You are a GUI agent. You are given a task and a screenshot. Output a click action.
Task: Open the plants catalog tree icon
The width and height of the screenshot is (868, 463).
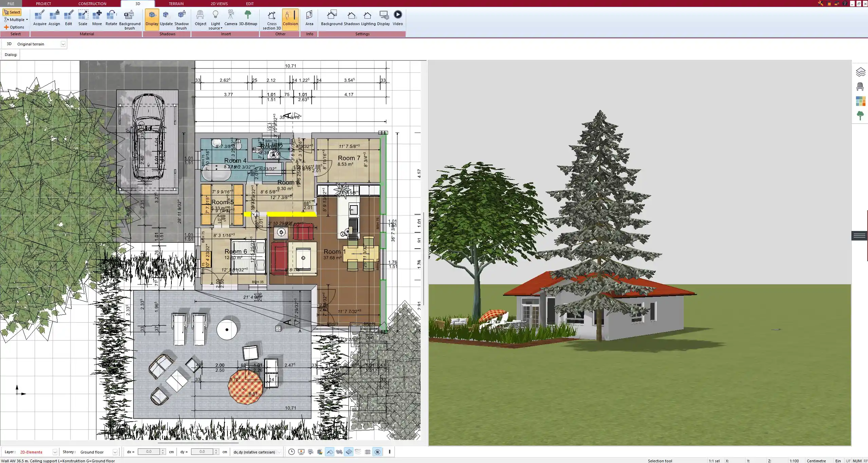coord(860,116)
